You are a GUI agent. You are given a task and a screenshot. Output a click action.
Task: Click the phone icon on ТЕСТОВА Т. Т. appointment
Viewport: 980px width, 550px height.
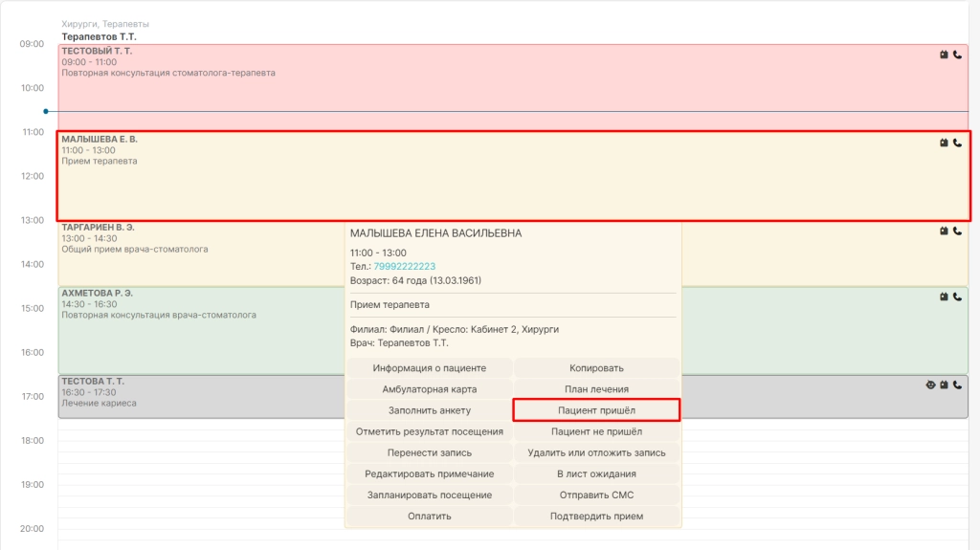(x=957, y=385)
